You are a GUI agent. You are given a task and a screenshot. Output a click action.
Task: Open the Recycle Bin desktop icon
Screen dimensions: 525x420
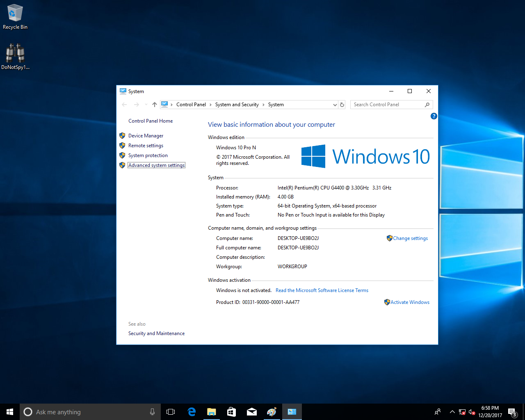click(x=15, y=17)
